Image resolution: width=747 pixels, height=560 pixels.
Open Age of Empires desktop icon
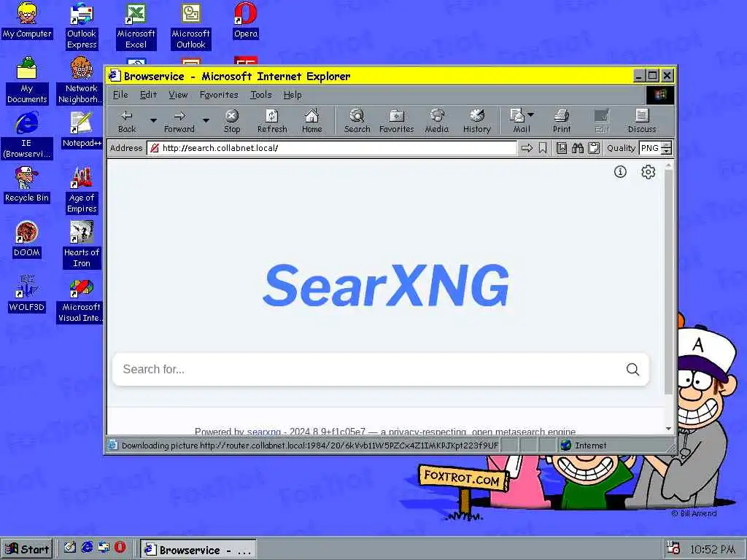pyautogui.click(x=82, y=190)
